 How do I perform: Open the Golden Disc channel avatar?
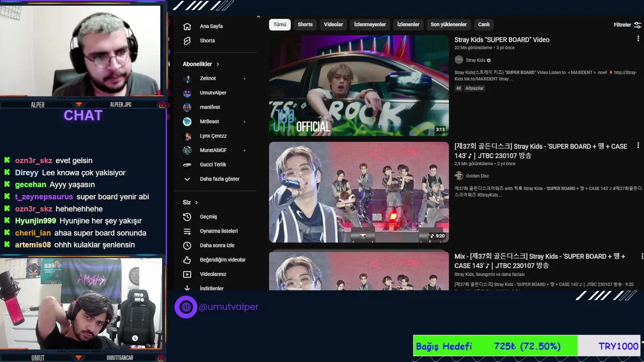pyautogui.click(x=459, y=175)
